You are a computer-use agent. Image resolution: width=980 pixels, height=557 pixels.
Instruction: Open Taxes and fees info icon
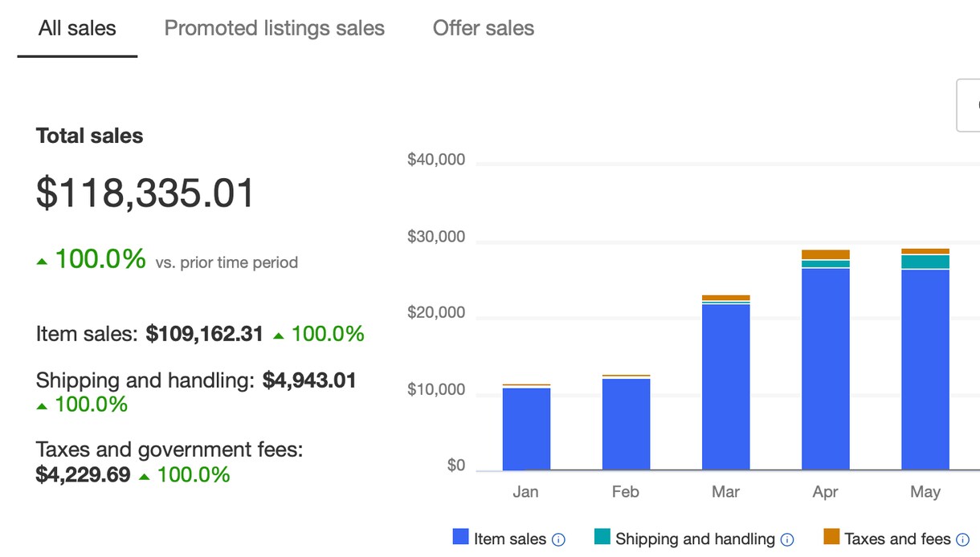[x=962, y=539]
